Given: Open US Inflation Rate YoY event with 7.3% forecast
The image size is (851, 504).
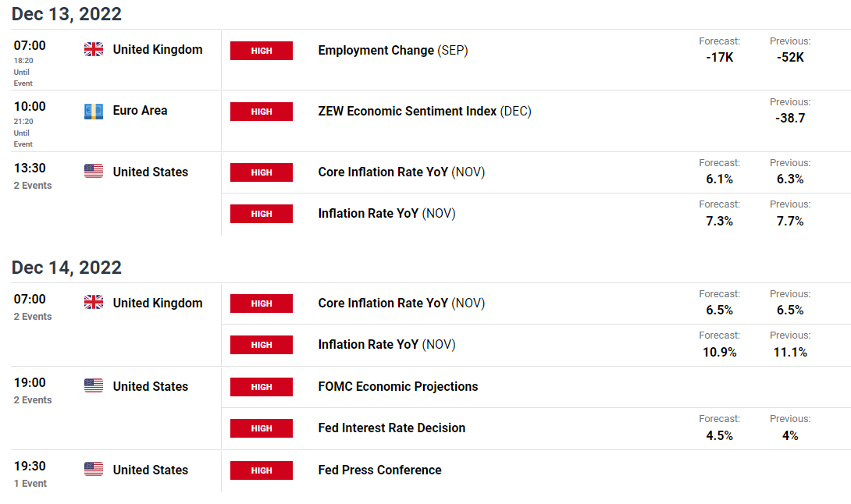Looking at the screenshot, I should click(386, 214).
